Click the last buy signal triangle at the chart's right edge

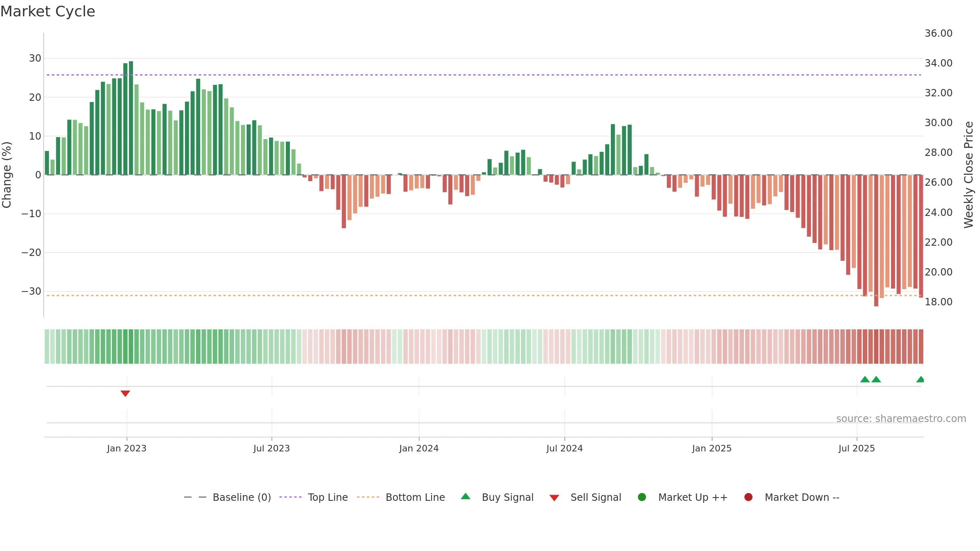point(920,379)
